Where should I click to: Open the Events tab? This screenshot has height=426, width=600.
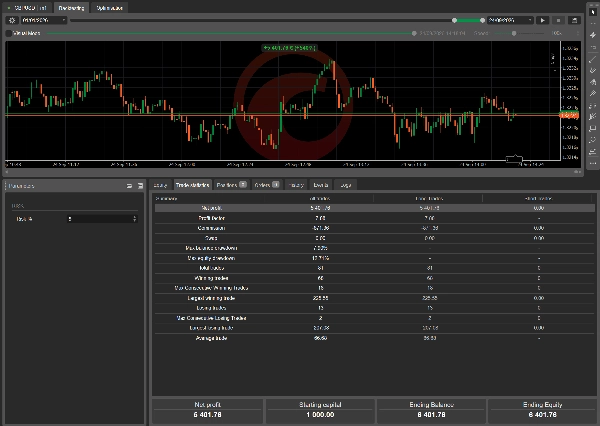(321, 185)
